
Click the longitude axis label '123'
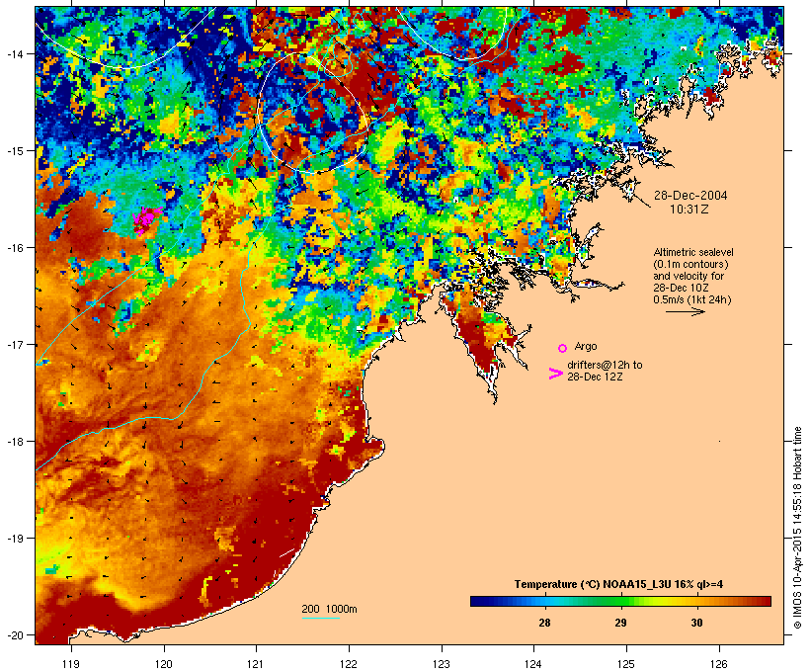point(442,664)
